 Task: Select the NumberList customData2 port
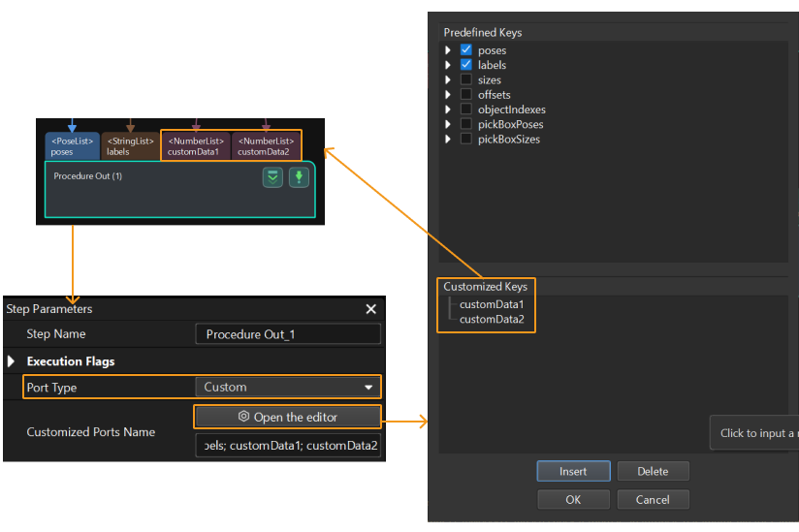[x=266, y=146]
